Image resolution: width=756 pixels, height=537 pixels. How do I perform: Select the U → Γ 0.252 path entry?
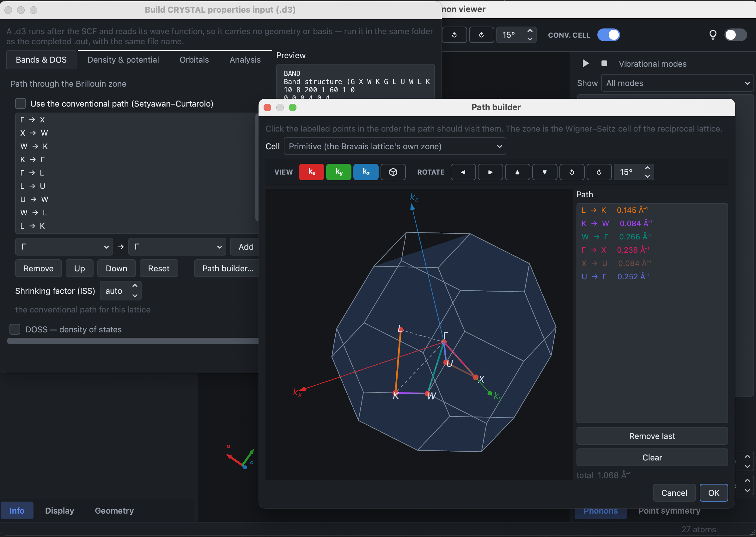[652, 276]
